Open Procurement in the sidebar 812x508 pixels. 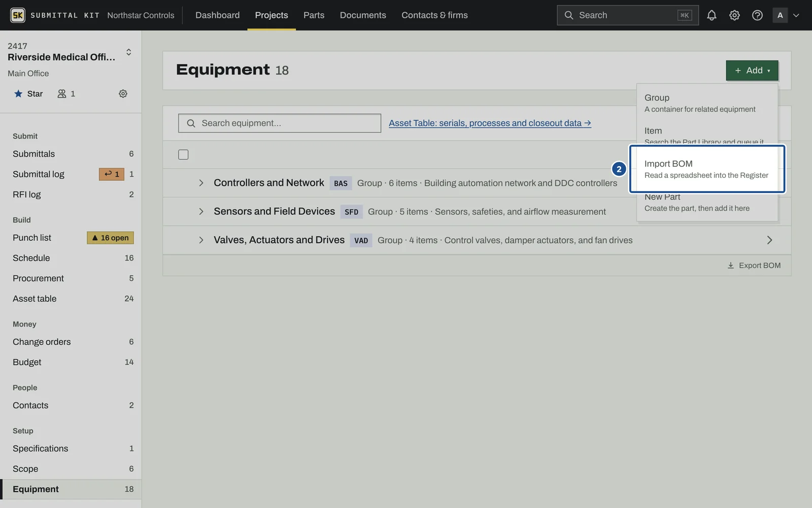click(x=71, y=278)
